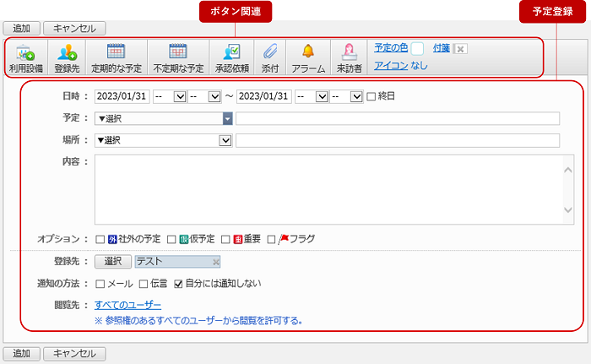Click the 予定 title text field
Image resolution: width=591 pixels, height=364 pixels.
(398, 118)
